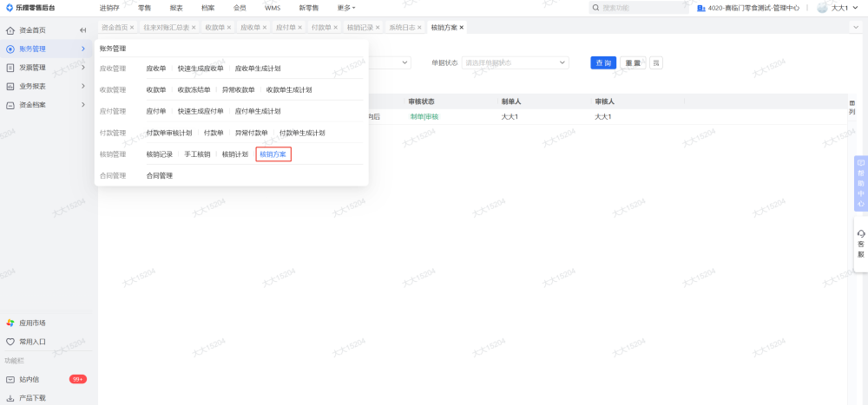
Task: Select 合同管理 in the flyout menu
Action: point(160,176)
